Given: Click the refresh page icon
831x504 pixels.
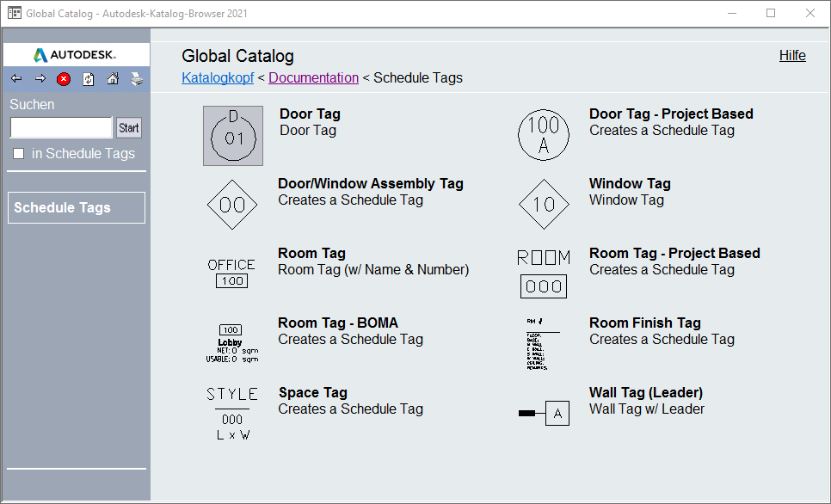Looking at the screenshot, I should (x=88, y=79).
